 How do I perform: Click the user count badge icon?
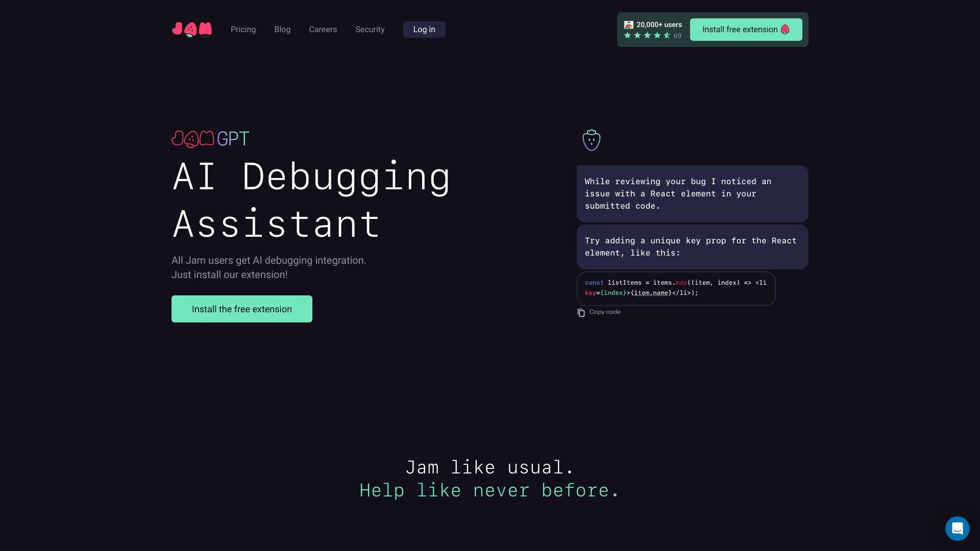pos(629,25)
